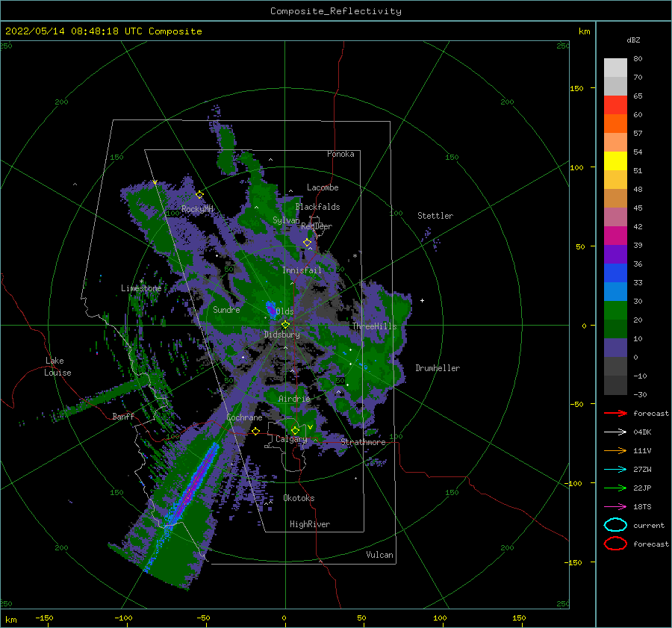Click the Lacombe city label
Image resolution: width=672 pixels, height=628 pixels.
tap(323, 187)
